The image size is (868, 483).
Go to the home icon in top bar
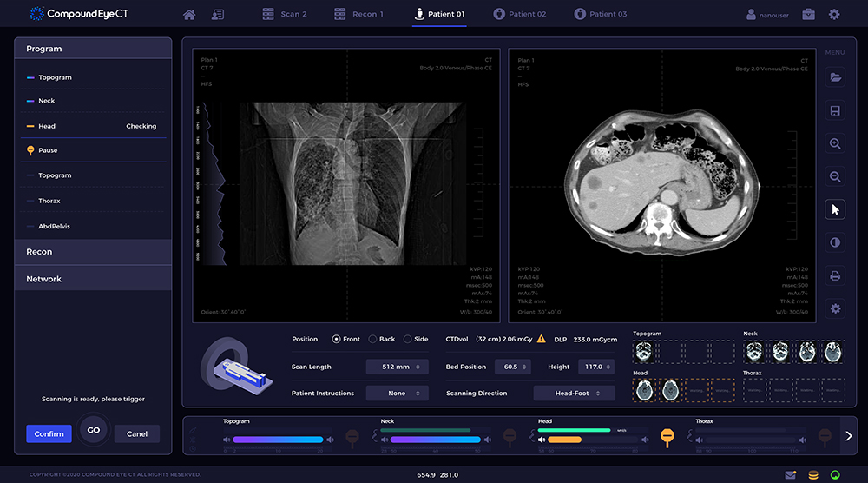pyautogui.click(x=189, y=15)
